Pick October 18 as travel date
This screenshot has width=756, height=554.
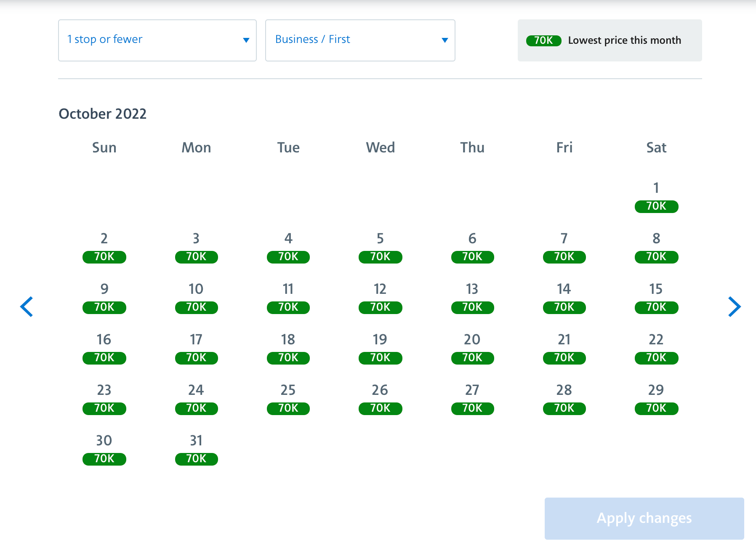pos(288,348)
